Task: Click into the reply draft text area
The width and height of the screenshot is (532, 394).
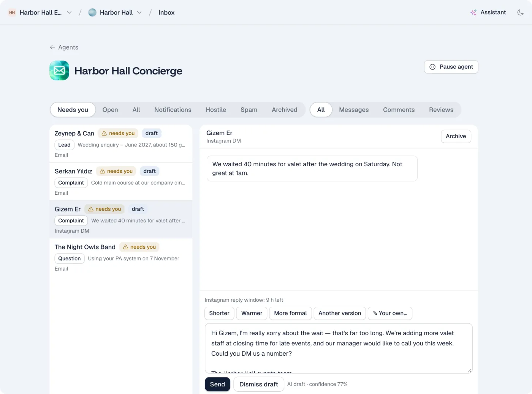Action: click(x=339, y=348)
